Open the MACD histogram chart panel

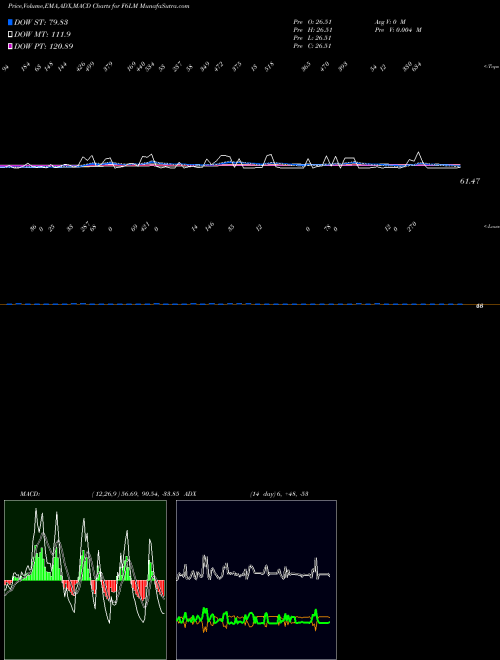[85, 580]
